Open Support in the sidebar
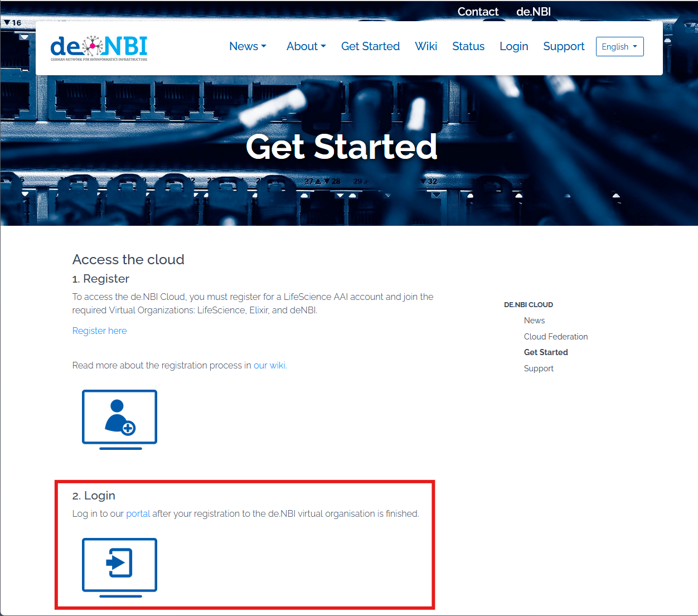The width and height of the screenshot is (698, 616). pos(539,368)
